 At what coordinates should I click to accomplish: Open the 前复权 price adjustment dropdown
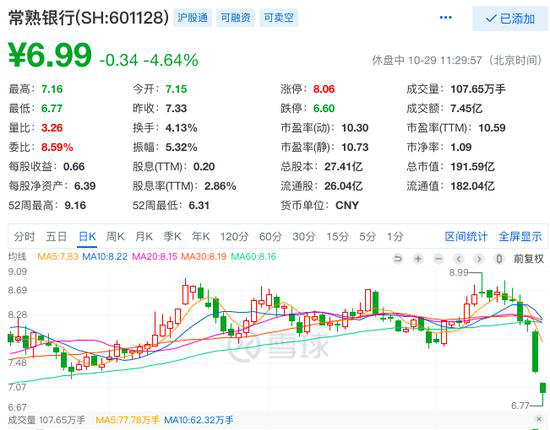point(529,259)
